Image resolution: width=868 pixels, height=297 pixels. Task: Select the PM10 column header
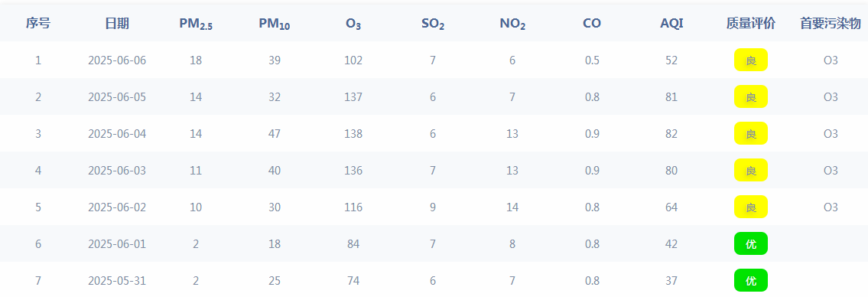[274, 24]
